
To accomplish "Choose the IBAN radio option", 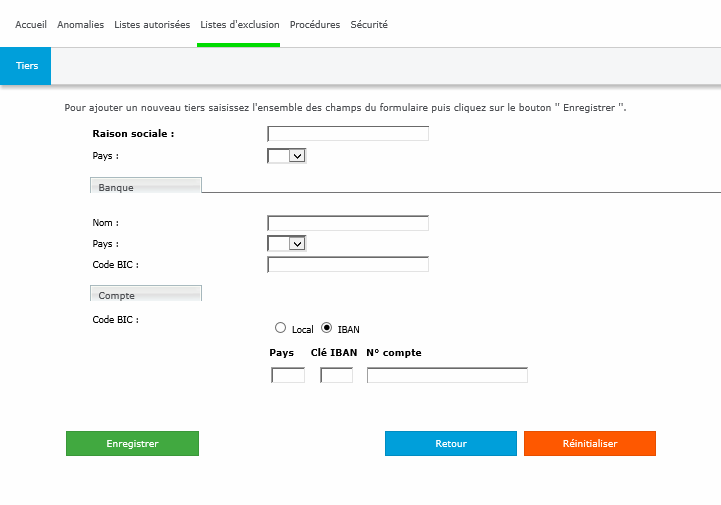I will click(x=327, y=328).
